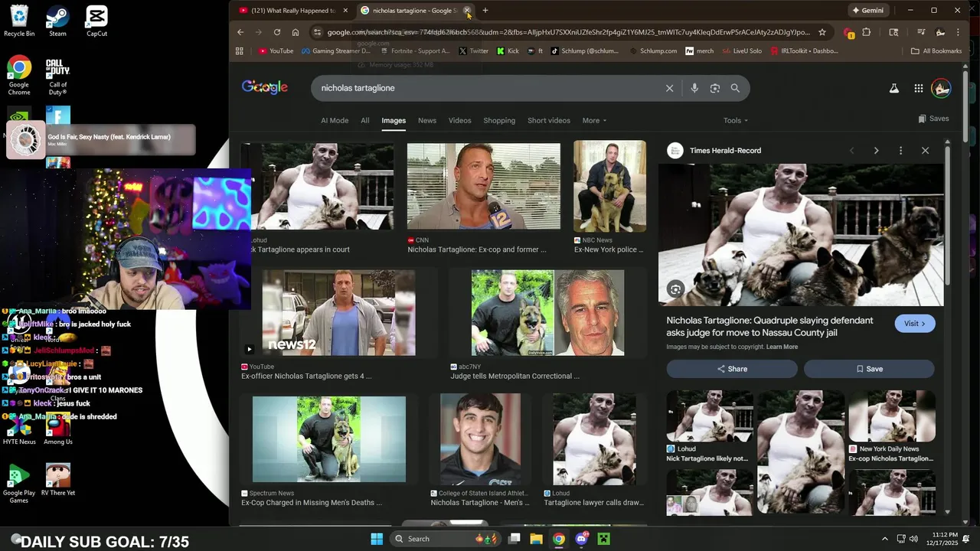
Task: Open the Call of Duty desktop icon
Action: point(57,76)
